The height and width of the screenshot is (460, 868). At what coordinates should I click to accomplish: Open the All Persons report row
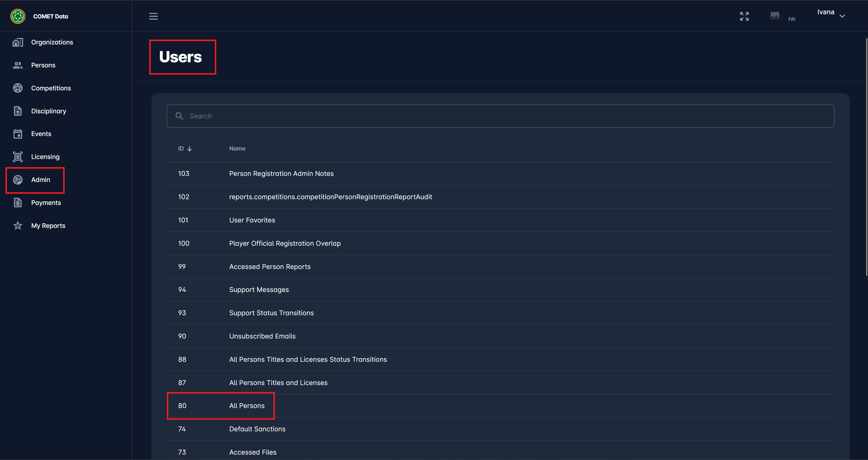[247, 406]
